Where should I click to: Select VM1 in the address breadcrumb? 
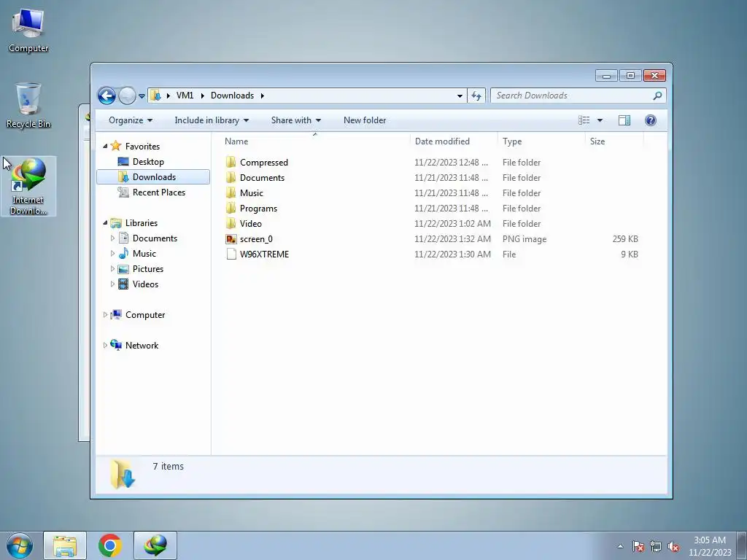pos(185,96)
